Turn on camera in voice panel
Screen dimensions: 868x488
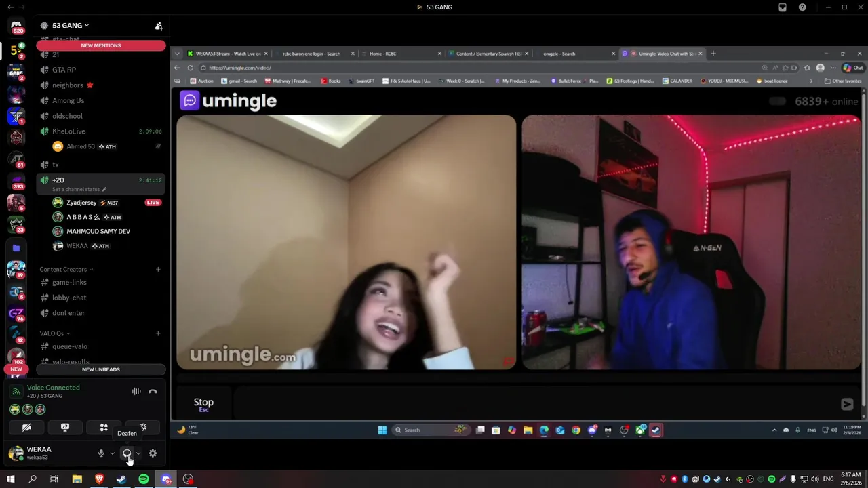[26, 428]
